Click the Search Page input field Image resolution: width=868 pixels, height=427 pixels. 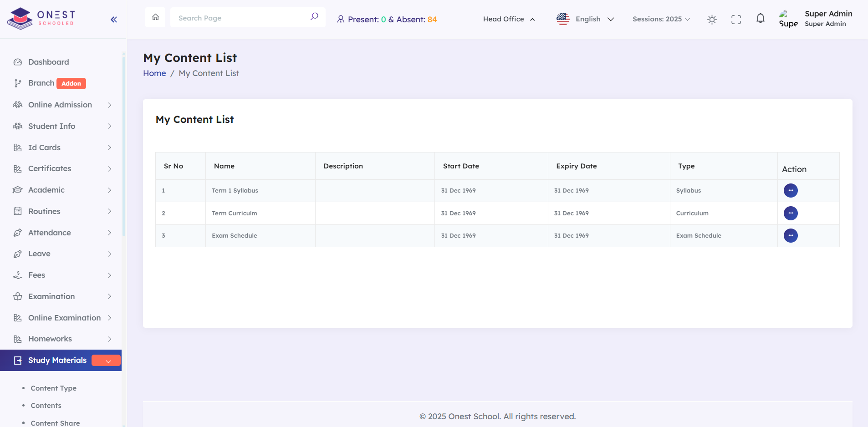tap(237, 17)
